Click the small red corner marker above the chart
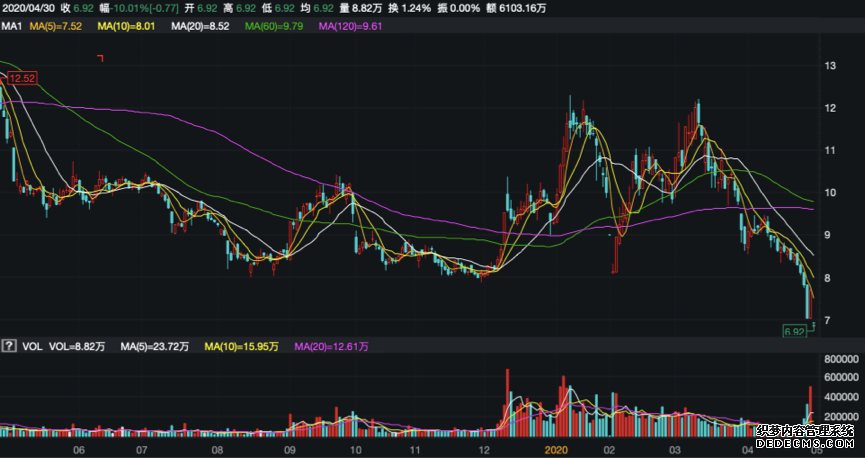The height and width of the screenshot is (458, 865). click(100, 59)
